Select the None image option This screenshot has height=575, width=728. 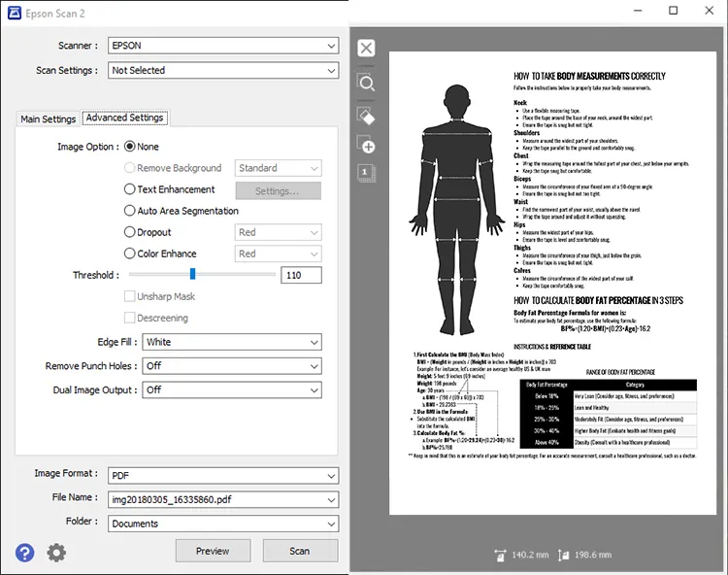tap(129, 147)
